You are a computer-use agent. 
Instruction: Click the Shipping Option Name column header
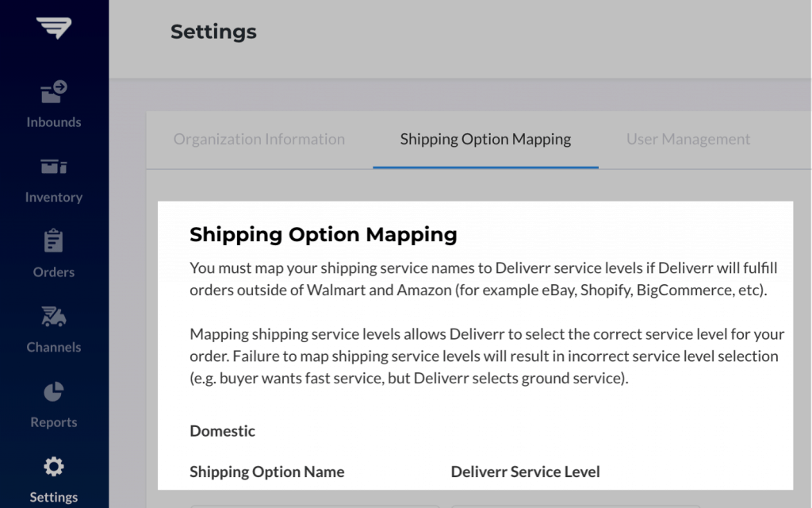[x=266, y=471]
